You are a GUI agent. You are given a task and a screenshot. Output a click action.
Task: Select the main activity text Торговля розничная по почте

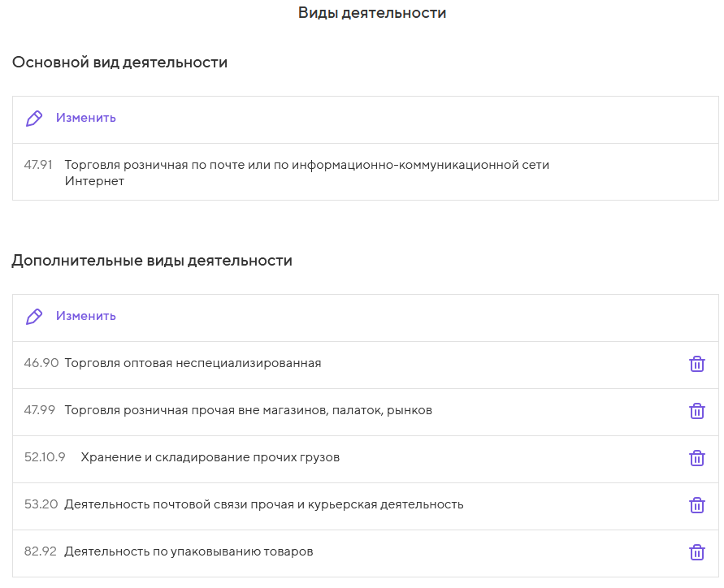point(306,166)
